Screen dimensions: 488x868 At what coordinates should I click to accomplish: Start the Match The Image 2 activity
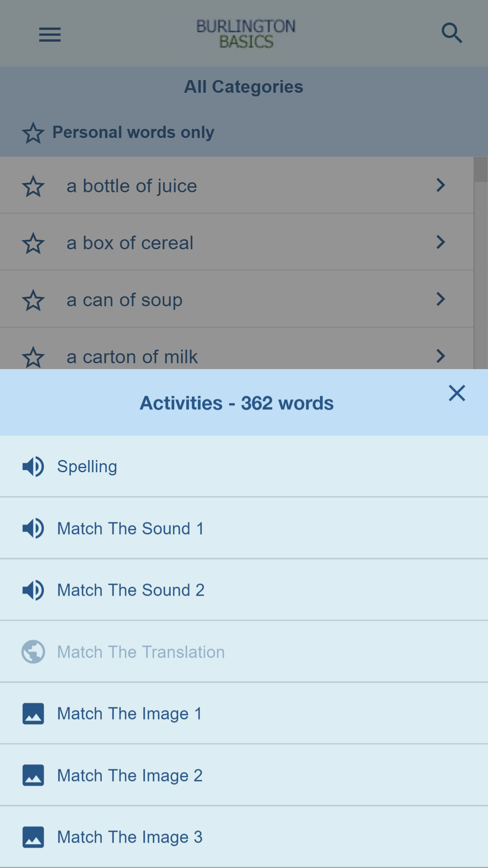(130, 775)
